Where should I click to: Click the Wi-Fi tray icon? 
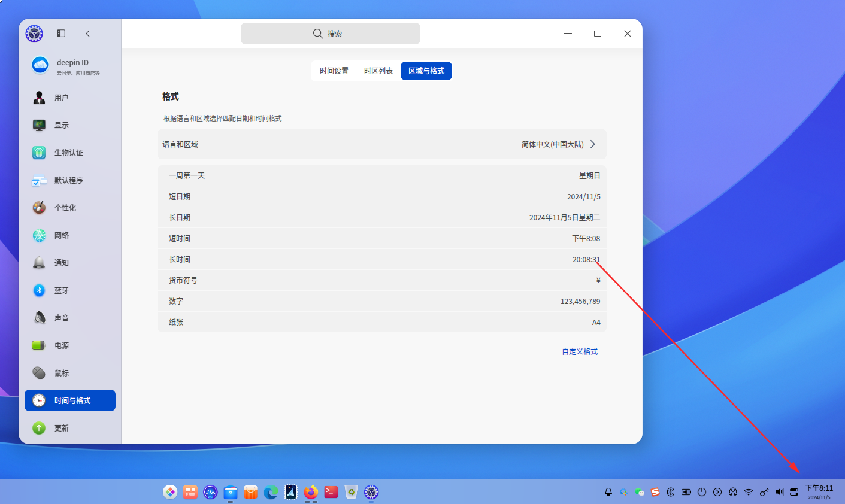[749, 492]
